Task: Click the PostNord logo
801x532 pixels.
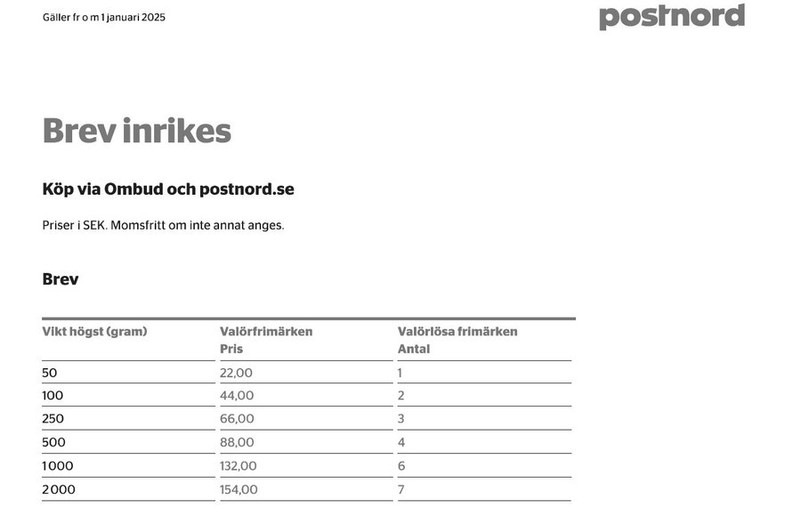Action: click(x=671, y=17)
